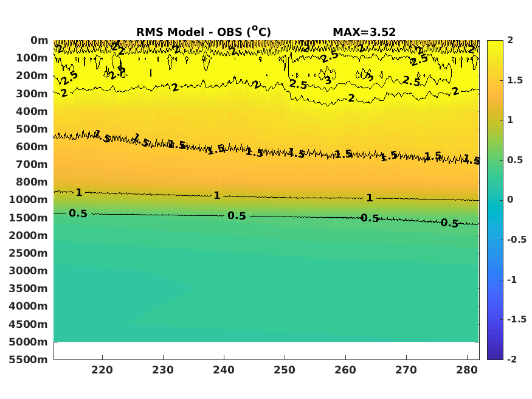532x399 pixels.
Task: Click the colorbar tick label '-1'
Action: pos(512,280)
